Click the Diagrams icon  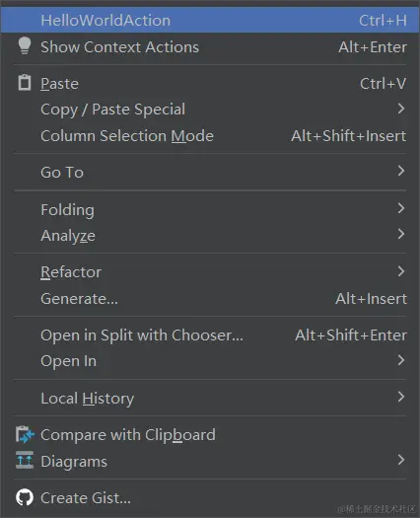point(25,460)
